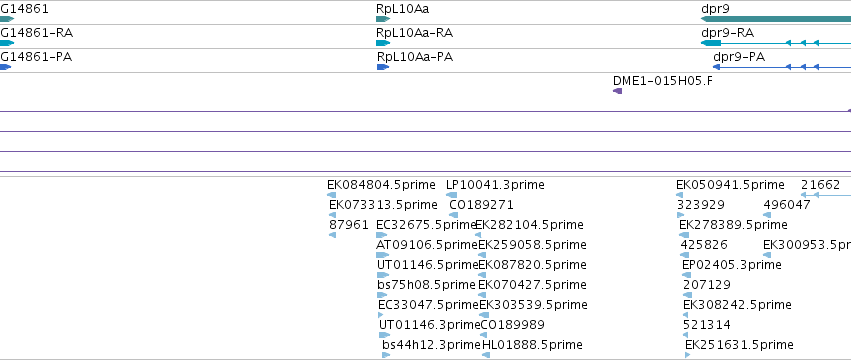Select the thick teal dpr9 gene bar

776,20
